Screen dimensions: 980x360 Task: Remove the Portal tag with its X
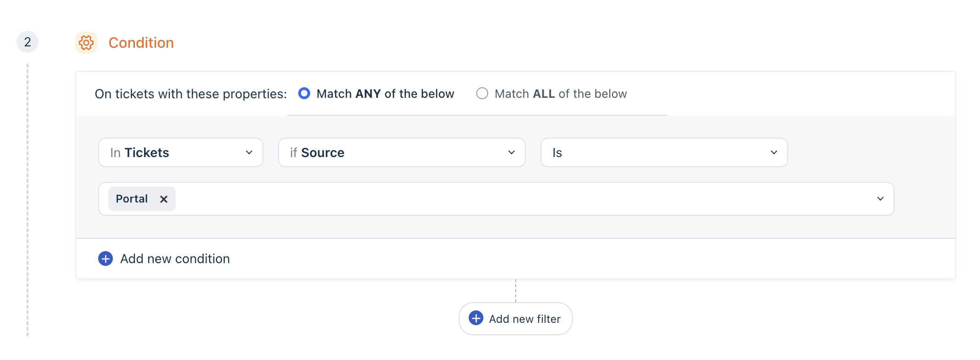pyautogui.click(x=164, y=199)
